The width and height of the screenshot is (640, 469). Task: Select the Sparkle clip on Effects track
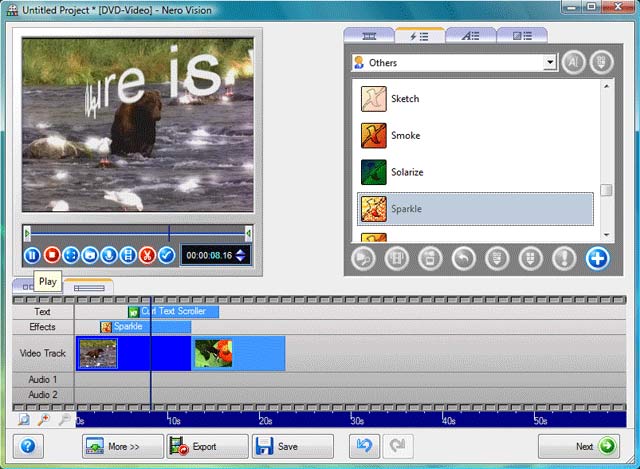(140, 327)
